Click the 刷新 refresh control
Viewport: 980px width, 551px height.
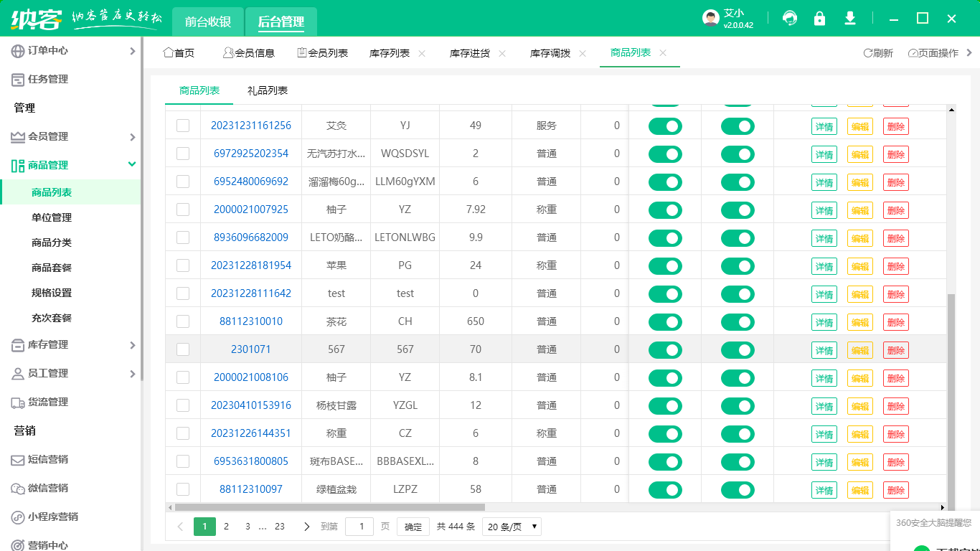coord(879,52)
